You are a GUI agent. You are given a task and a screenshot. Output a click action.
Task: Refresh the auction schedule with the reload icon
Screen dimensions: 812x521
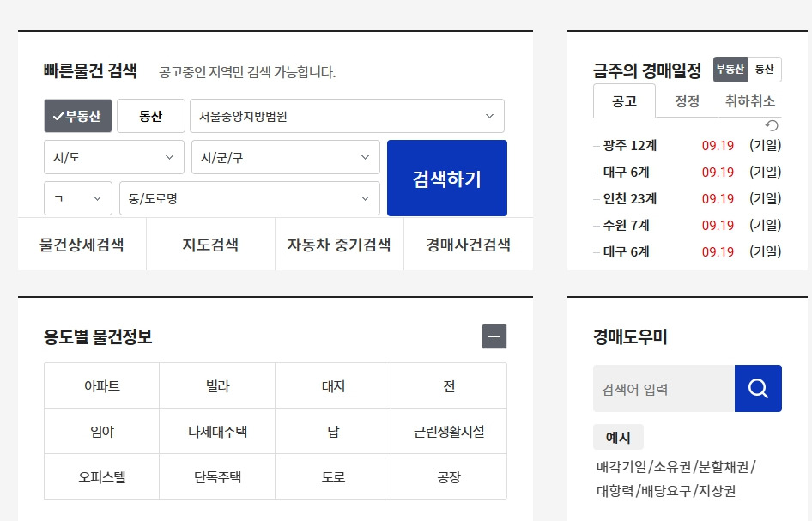[x=772, y=126]
